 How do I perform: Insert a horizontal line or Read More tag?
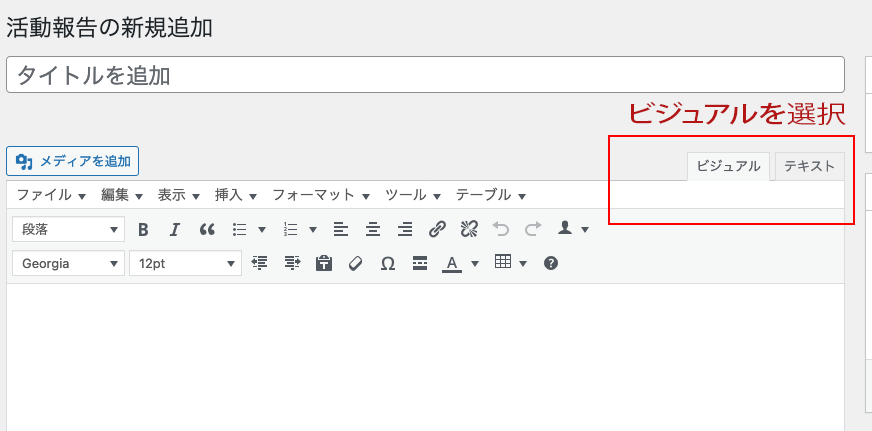tap(420, 263)
